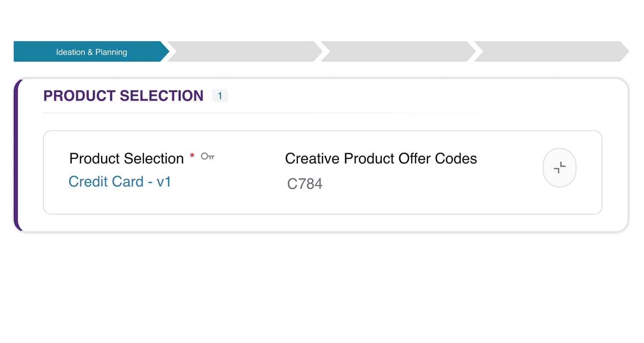
Task: Click the C784 offer code value
Action: point(305,184)
